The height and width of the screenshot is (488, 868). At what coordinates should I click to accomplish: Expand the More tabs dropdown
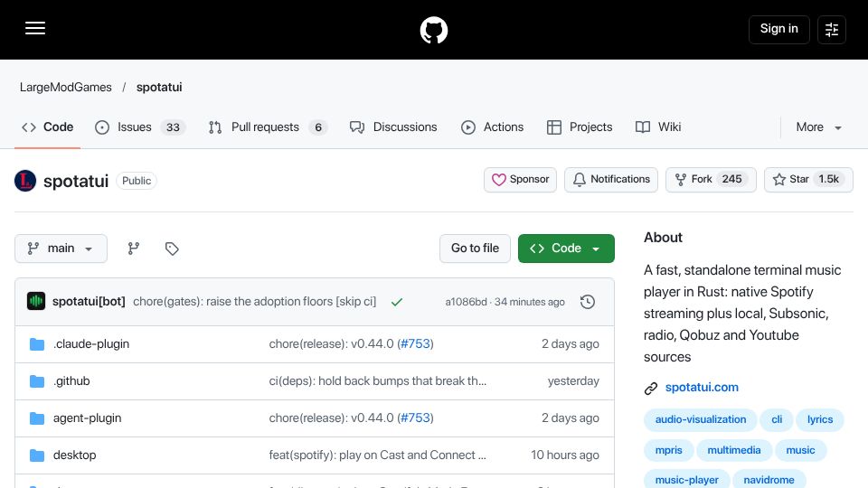(x=819, y=127)
